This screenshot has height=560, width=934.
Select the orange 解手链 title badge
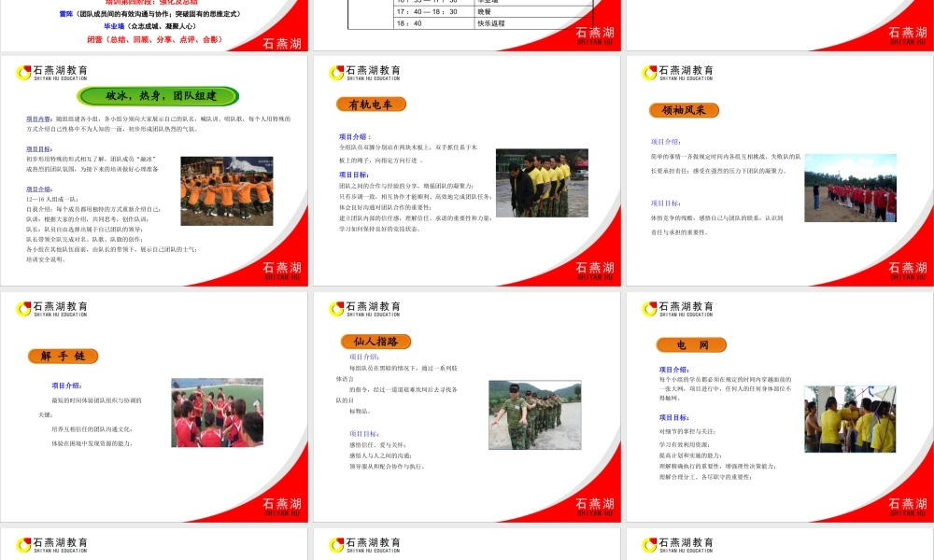point(63,356)
